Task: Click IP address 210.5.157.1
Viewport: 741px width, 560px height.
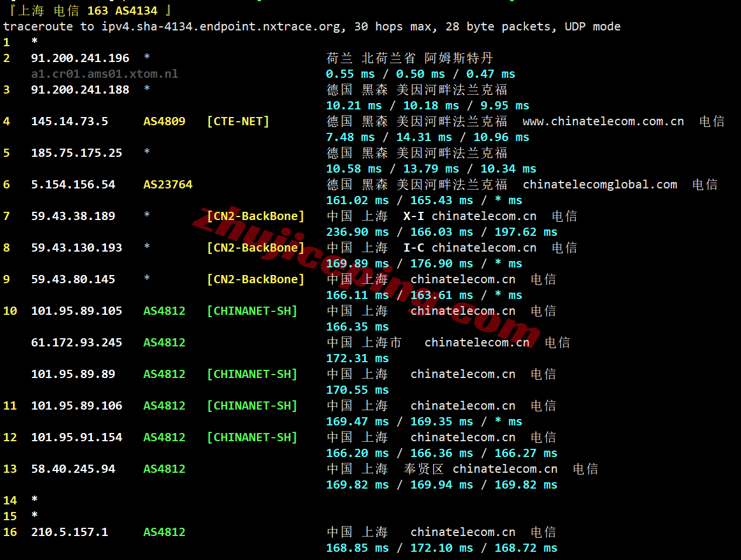Action: [x=70, y=532]
